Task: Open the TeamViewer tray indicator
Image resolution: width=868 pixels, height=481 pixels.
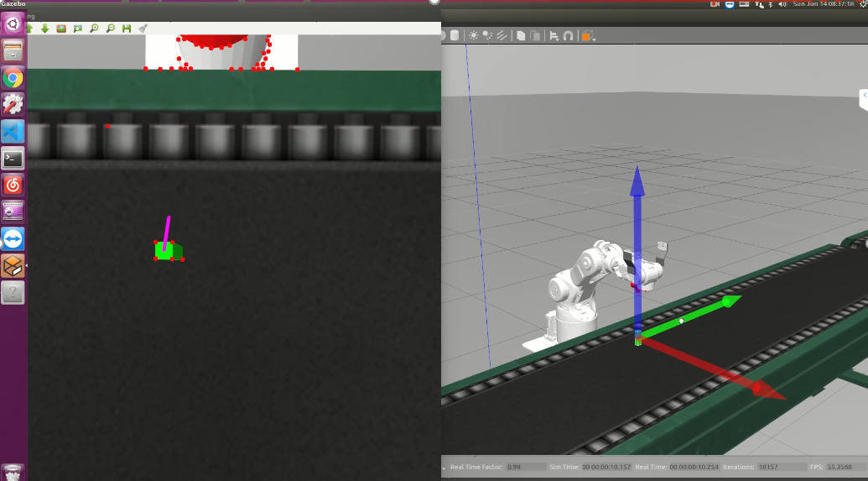Action: (730, 4)
